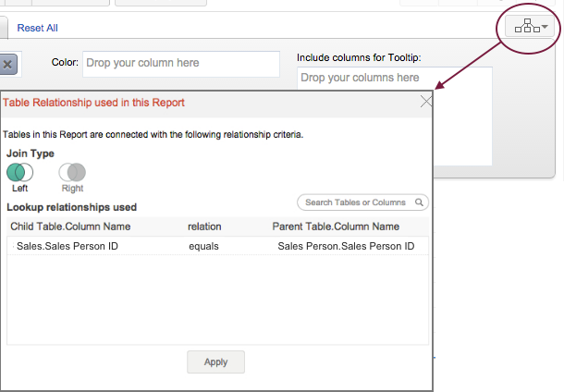This screenshot has height=392, width=564.
Task: Open the table relationship diagram icon
Action: (x=527, y=28)
